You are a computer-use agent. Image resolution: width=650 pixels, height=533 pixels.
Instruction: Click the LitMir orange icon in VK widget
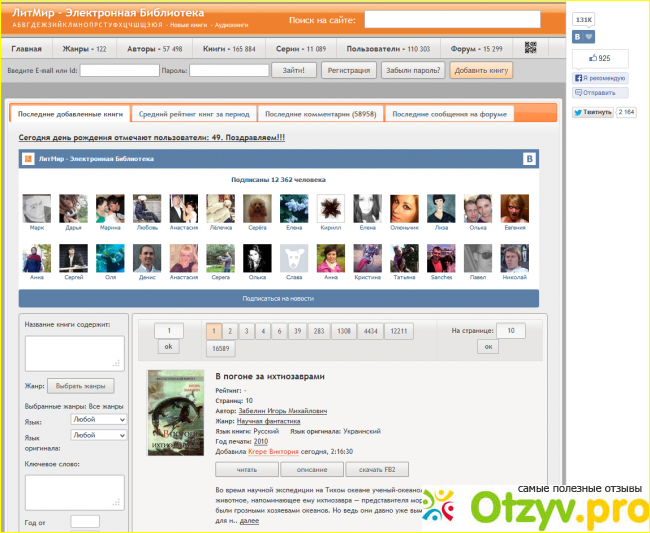pyautogui.click(x=29, y=159)
